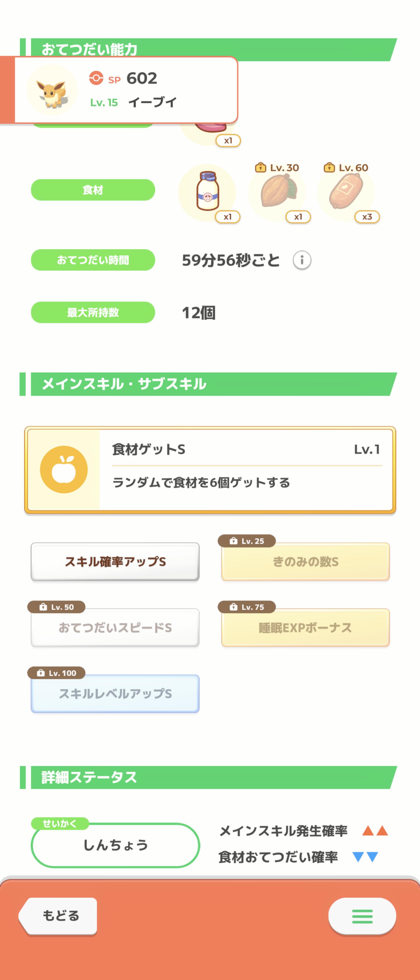Tap the SP Poké Ball icon
Screen dimensions: 420x980
click(x=96, y=78)
